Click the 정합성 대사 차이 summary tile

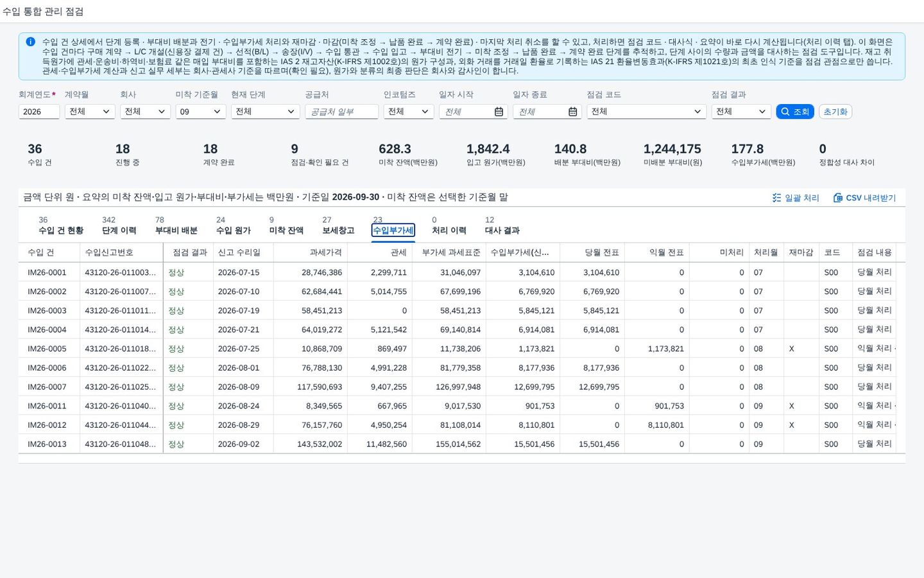[x=847, y=155]
